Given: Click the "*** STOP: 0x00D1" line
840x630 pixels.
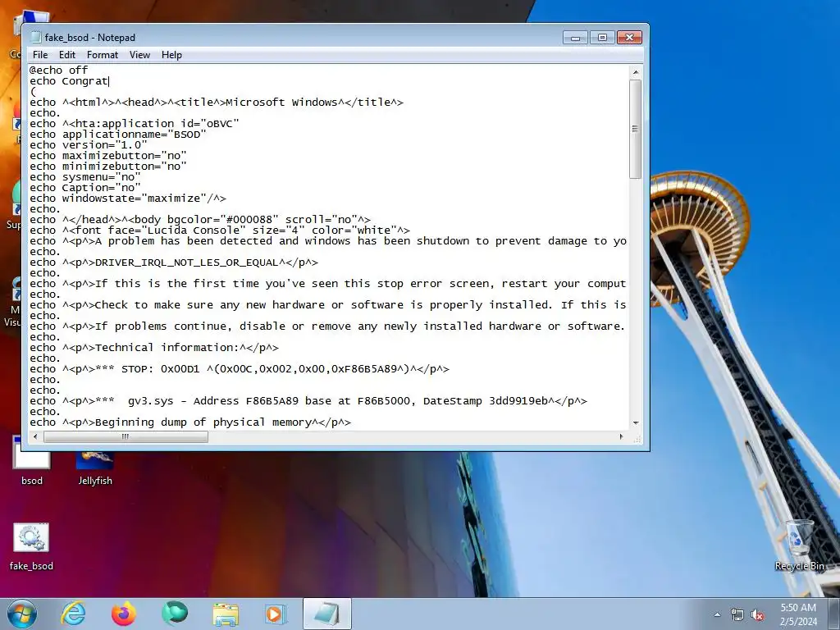Looking at the screenshot, I should tap(240, 369).
